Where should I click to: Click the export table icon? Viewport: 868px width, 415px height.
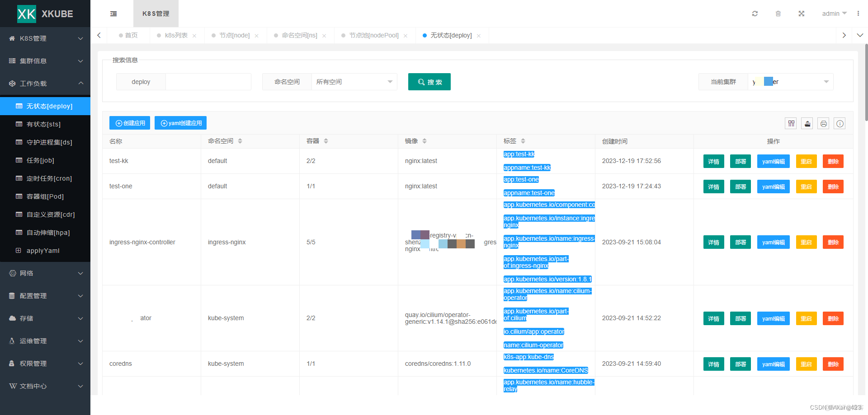807,123
